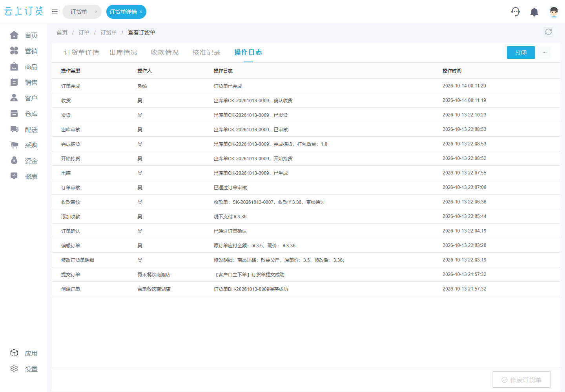Open the 应用 applications cube icon

14,353
